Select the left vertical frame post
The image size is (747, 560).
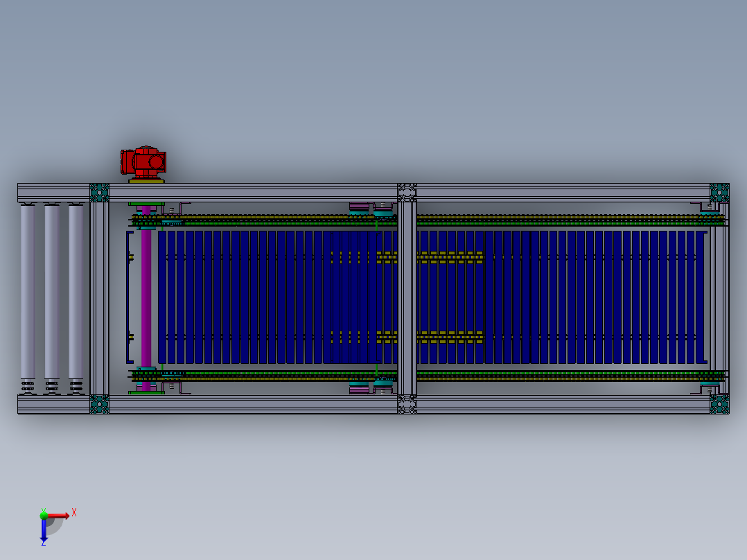tap(99, 298)
